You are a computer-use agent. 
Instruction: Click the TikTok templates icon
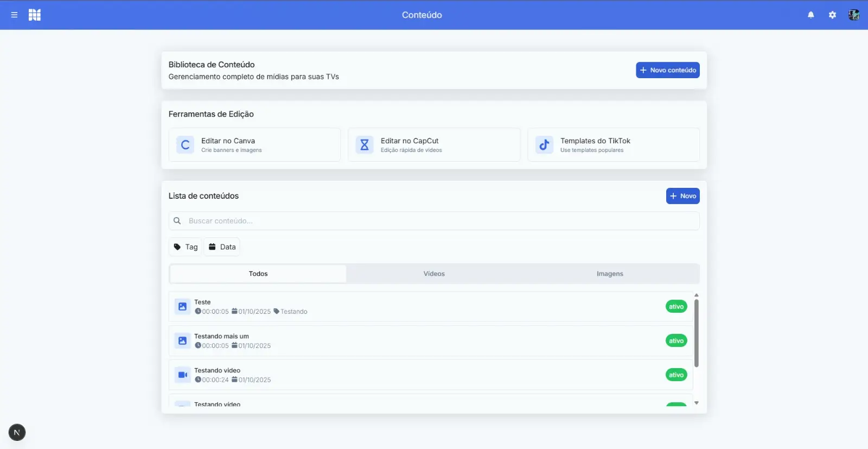click(544, 145)
